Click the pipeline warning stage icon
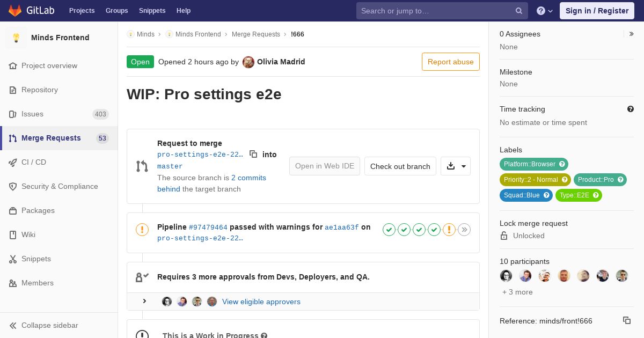Viewport: 644px width, 338px height. [449, 230]
